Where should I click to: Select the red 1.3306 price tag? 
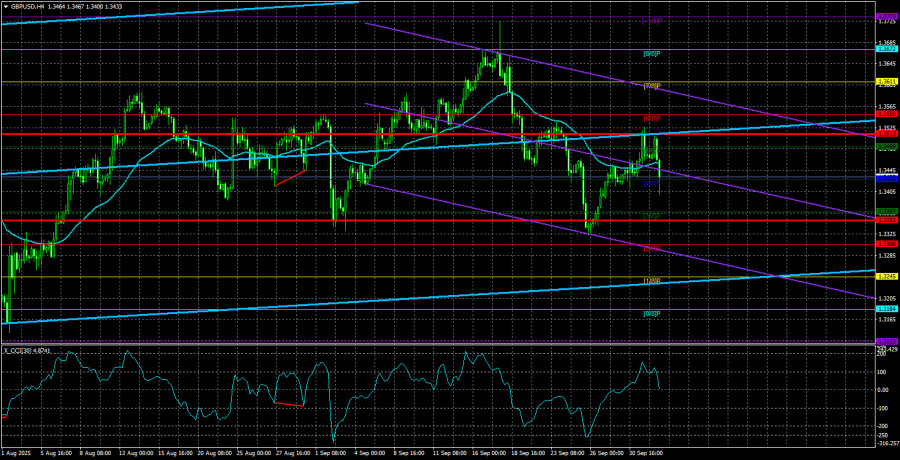886,244
